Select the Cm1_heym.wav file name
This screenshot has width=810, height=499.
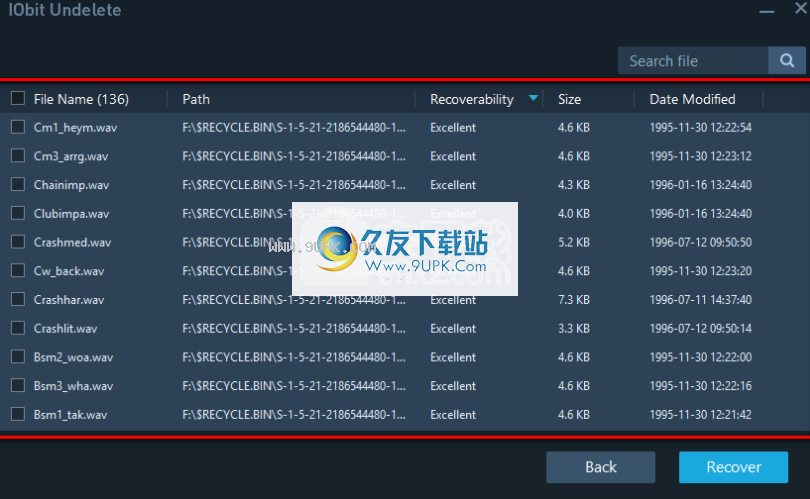[75, 128]
